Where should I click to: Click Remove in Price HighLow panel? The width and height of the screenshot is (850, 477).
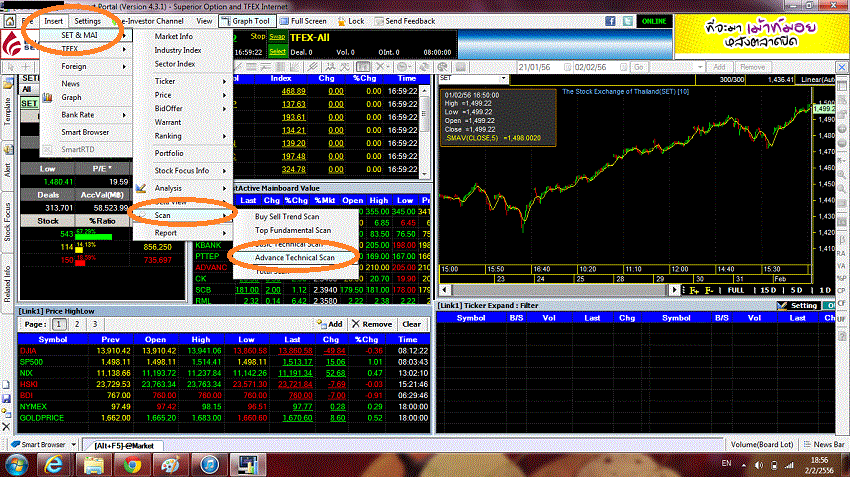pyautogui.click(x=372, y=324)
